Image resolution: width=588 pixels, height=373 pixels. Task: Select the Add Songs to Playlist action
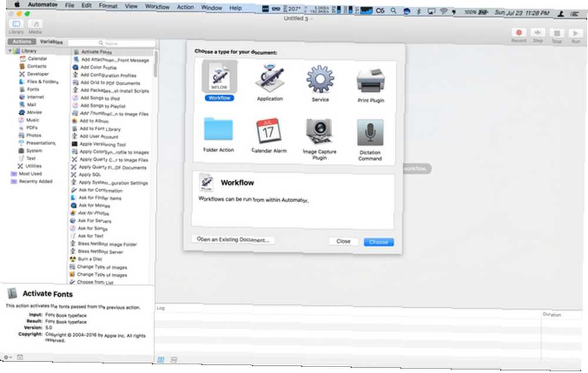coord(103,106)
